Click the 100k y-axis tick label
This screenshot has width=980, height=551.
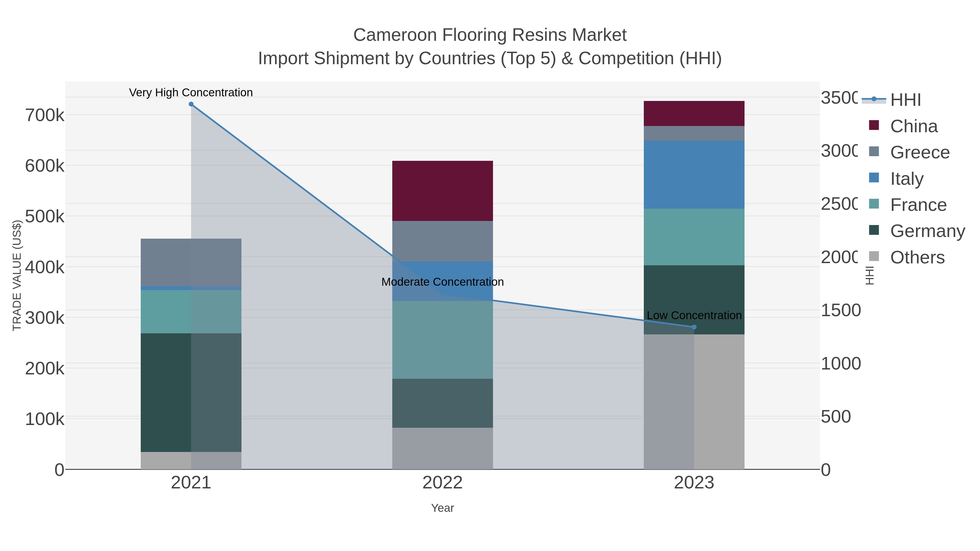(45, 419)
